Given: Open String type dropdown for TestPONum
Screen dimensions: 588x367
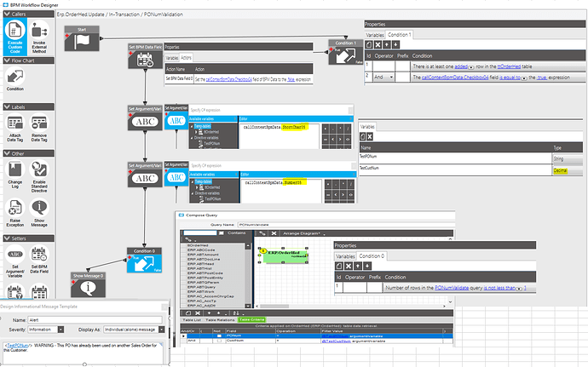Looking at the screenshot, I should click(568, 159).
